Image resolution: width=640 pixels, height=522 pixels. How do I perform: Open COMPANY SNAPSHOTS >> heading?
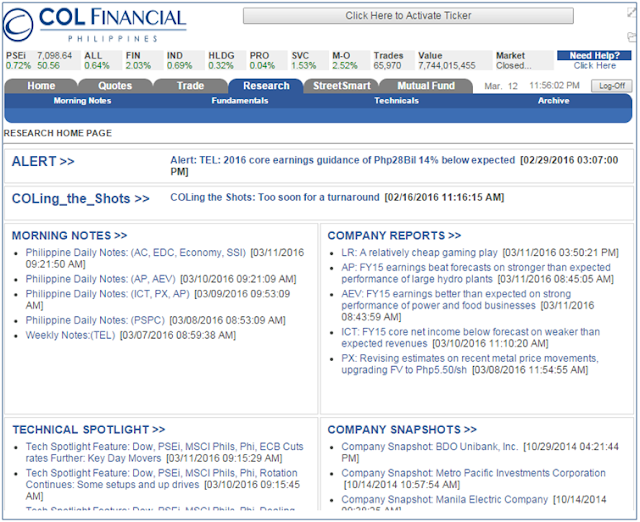pos(402,430)
